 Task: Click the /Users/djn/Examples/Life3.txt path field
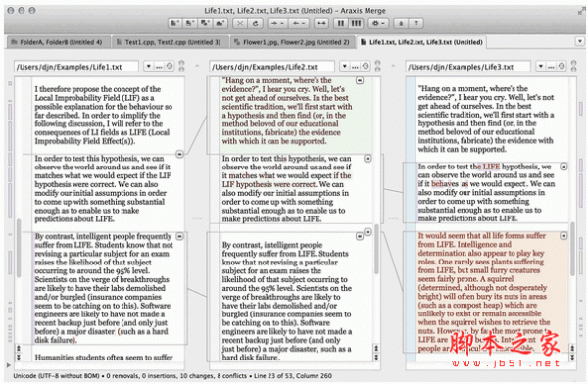pos(468,67)
